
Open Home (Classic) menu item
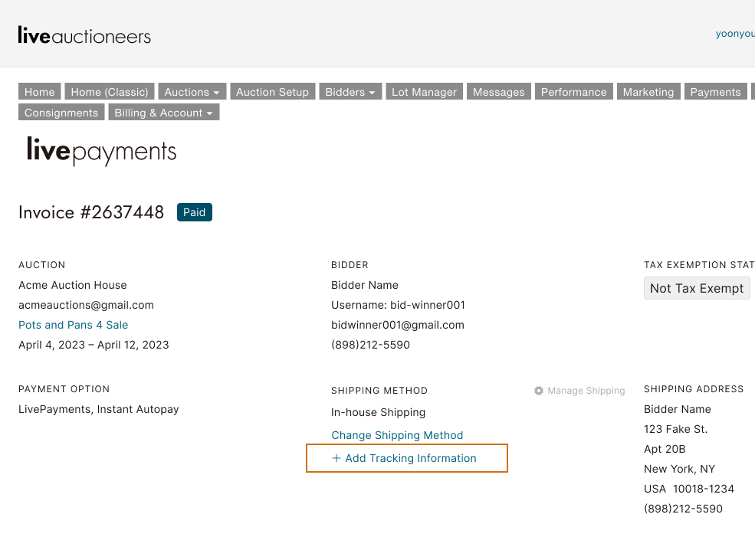pos(110,91)
